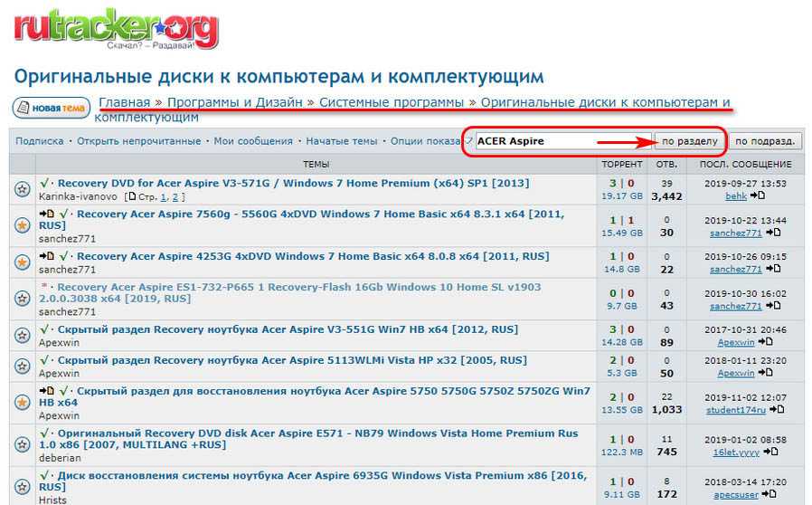Click topic status icon for Aspire 5113WLMi row

(x=22, y=367)
